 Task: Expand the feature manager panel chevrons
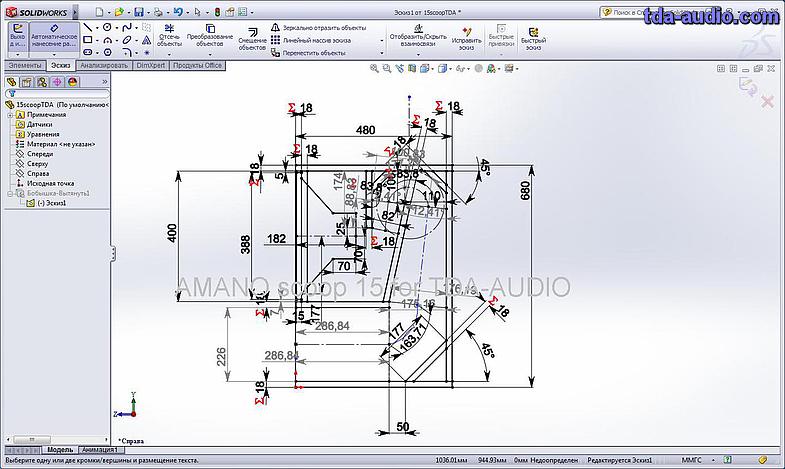pos(105,82)
